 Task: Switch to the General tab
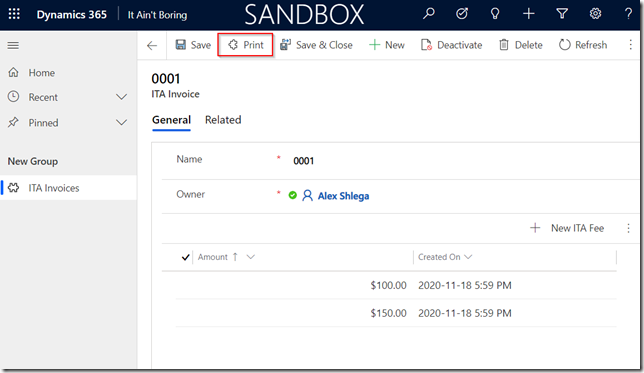(x=171, y=120)
